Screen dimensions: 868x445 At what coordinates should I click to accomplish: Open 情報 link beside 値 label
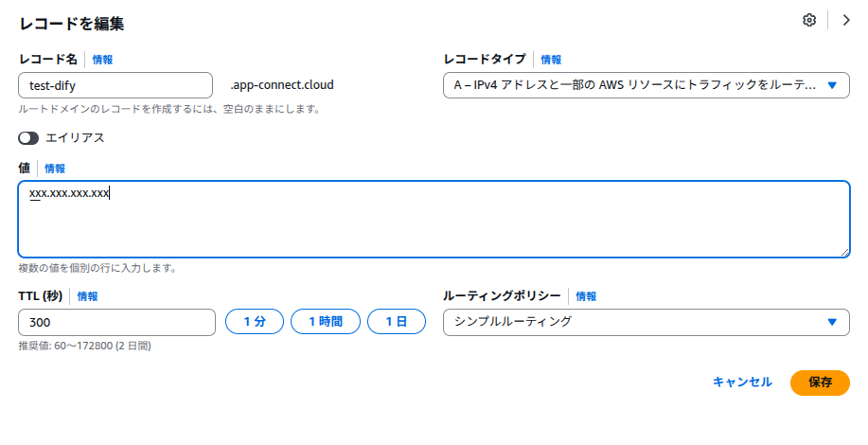click(55, 169)
